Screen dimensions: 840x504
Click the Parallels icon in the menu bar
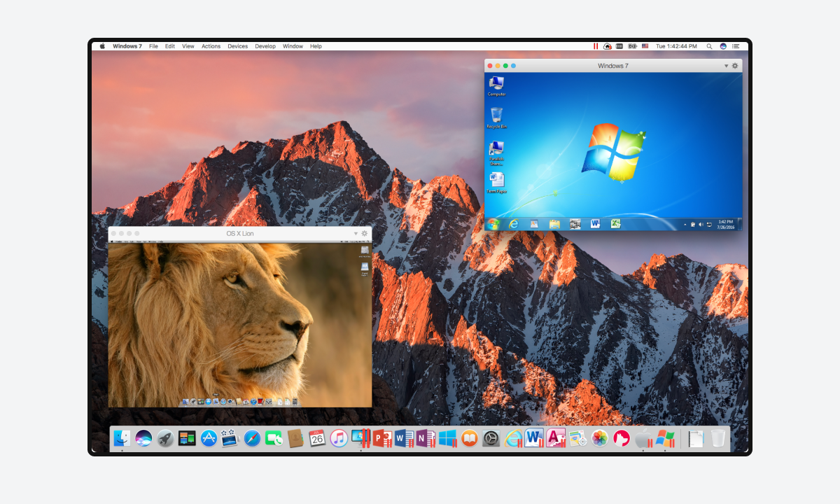click(596, 46)
